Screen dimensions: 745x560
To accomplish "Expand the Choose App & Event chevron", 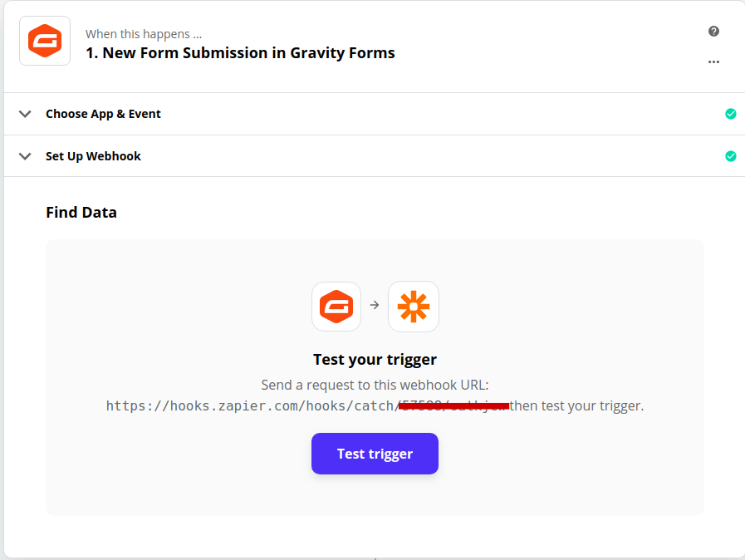I will [x=25, y=114].
